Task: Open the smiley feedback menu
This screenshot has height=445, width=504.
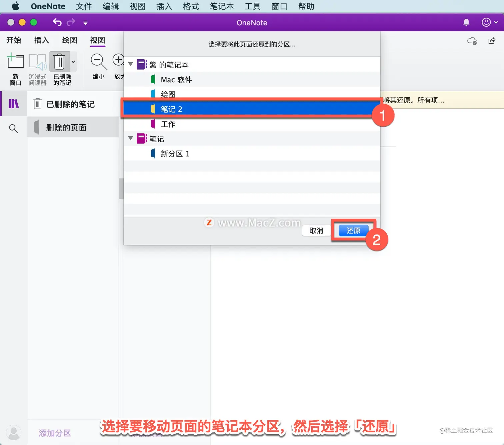Action: click(486, 22)
